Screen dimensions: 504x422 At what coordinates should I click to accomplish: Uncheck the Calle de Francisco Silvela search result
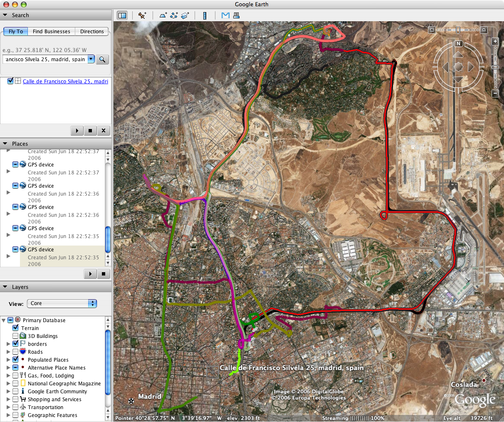(x=10, y=81)
